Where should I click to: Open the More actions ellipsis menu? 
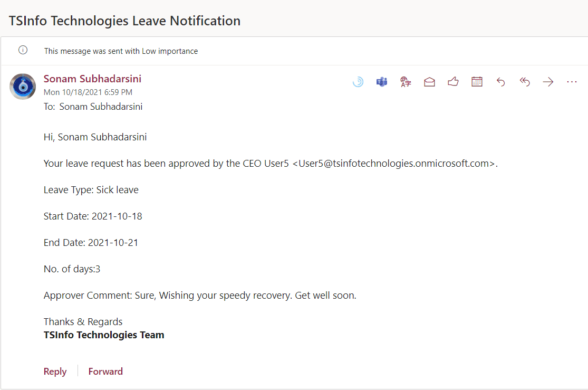click(x=572, y=82)
